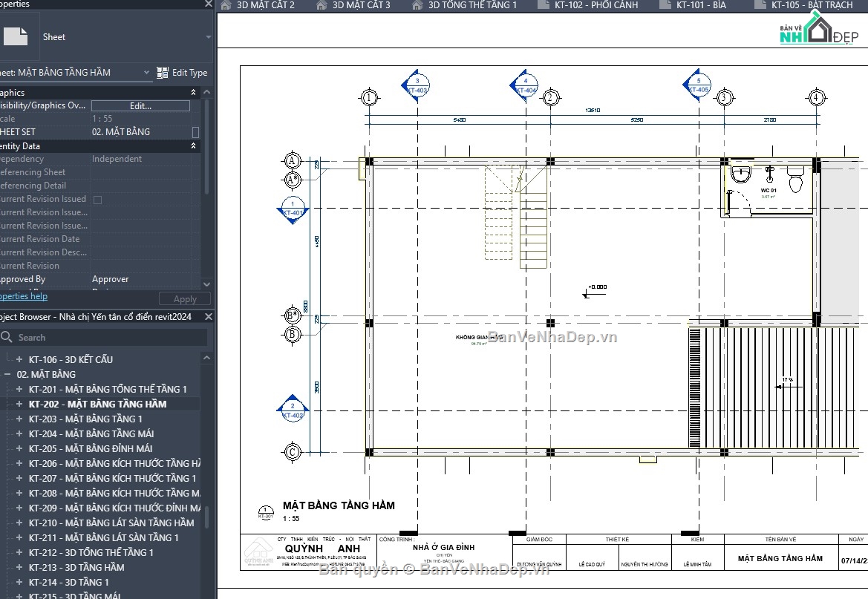Click the toilet fixture in WC 01
Image resolution: width=868 pixels, height=599 pixels.
pos(795,179)
